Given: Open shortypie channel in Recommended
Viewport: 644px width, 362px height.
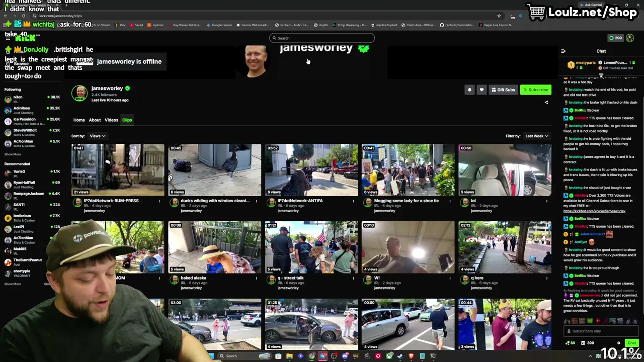Looking at the screenshot, I should click(x=32, y=273).
